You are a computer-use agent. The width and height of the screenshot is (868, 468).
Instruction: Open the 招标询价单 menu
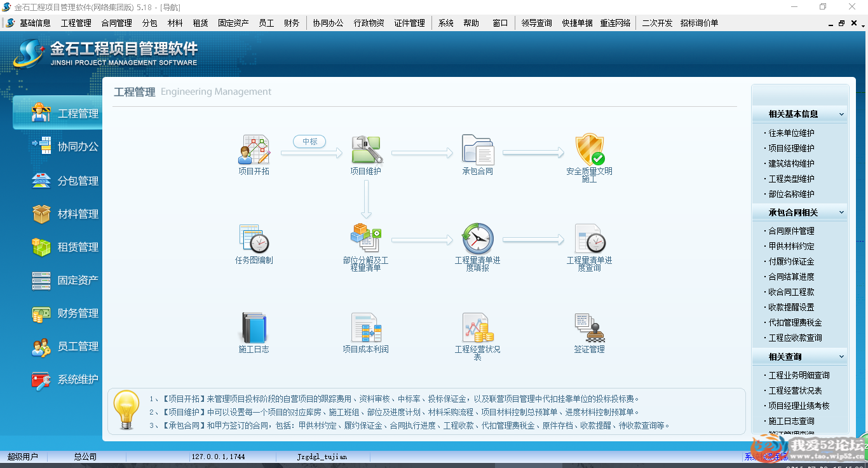(700, 23)
